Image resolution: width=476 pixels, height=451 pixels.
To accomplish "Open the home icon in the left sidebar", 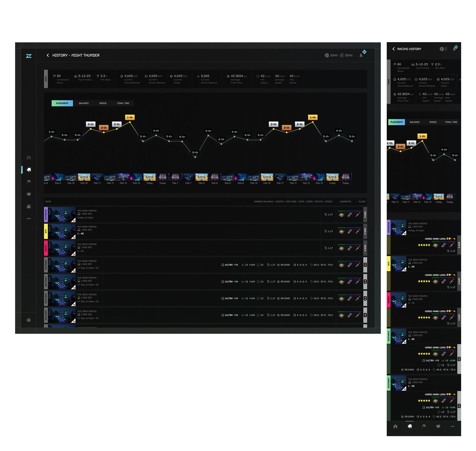I will pos(29,158).
